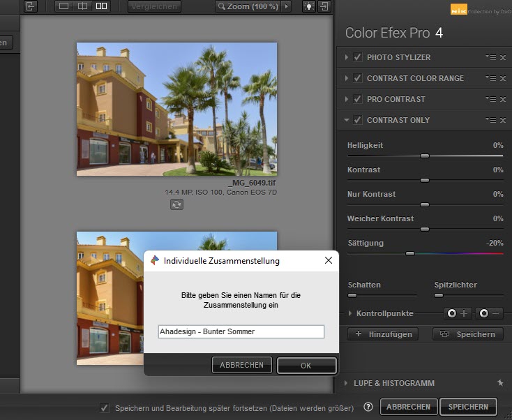Open the Zoom level dropdown arrow
The width and height of the screenshot is (512, 420).
coord(287,6)
